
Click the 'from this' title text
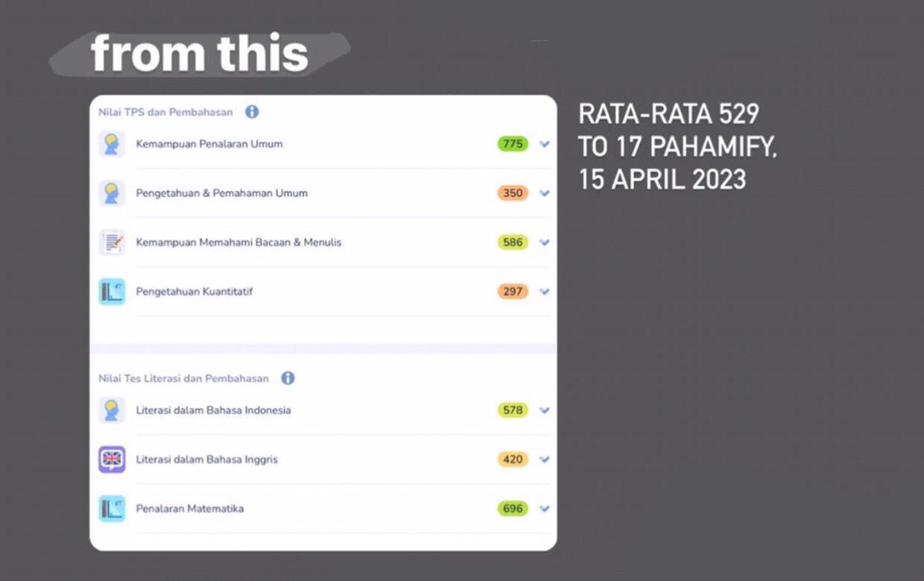[199, 54]
